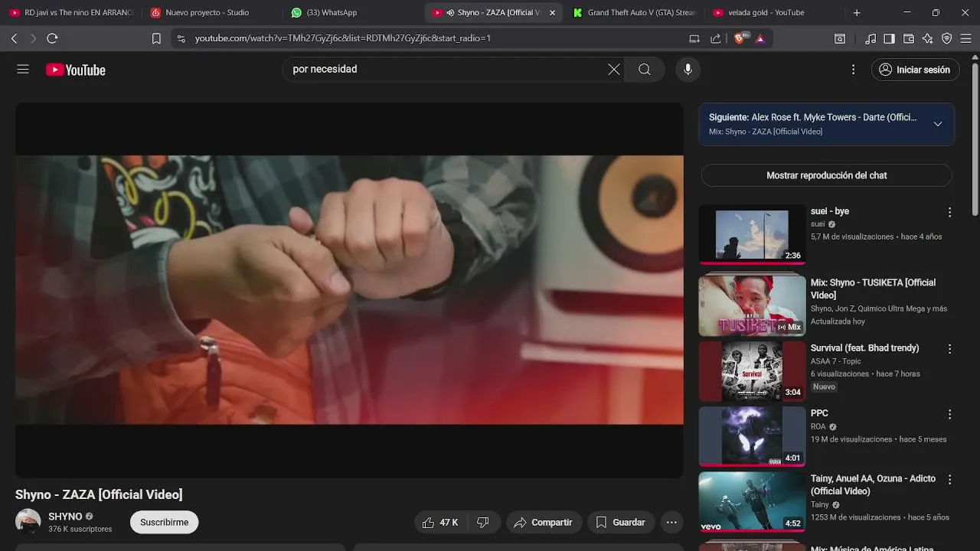Open Tainy channel under Adicto
The width and height of the screenshot is (980, 551).
click(x=820, y=504)
